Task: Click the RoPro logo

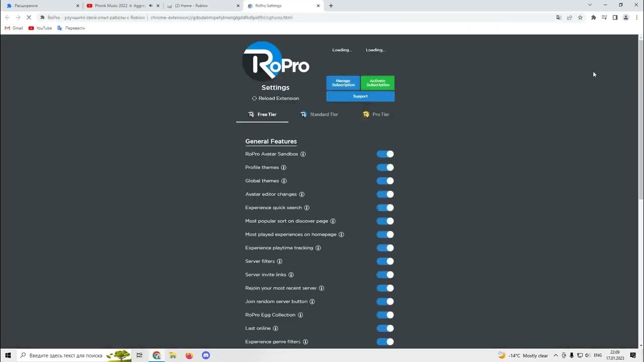Action: [x=276, y=61]
